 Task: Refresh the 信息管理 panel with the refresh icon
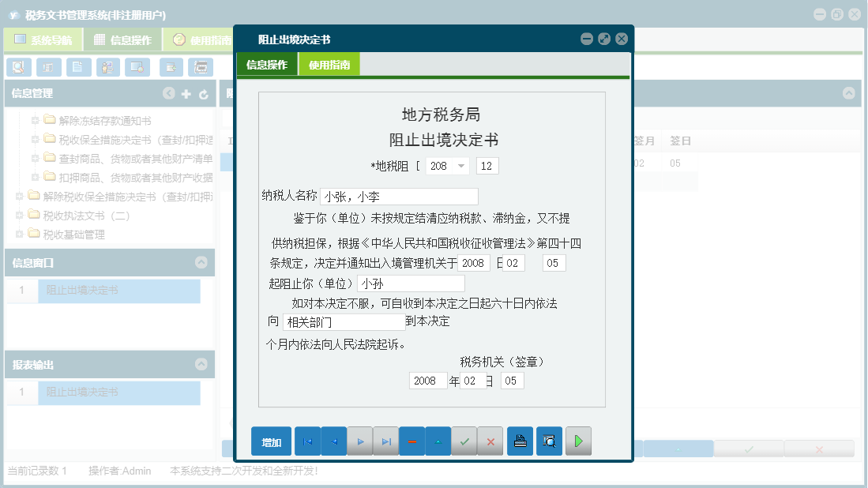coord(204,95)
